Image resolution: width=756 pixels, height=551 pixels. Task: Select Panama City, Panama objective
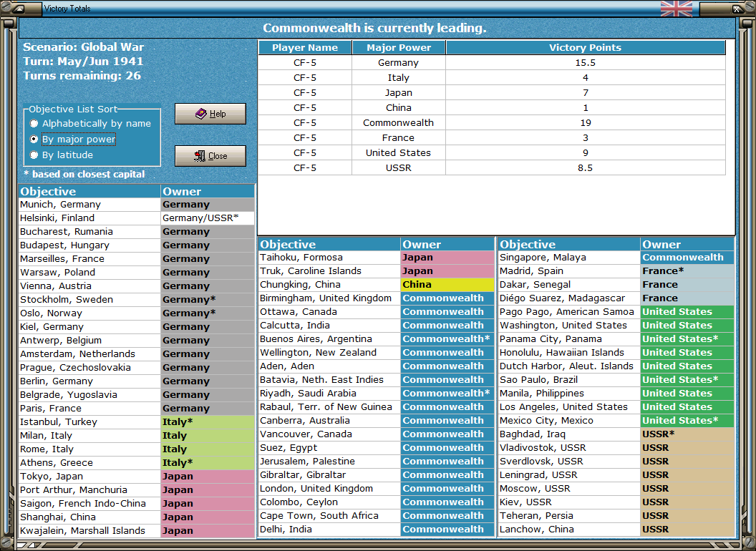coord(569,339)
